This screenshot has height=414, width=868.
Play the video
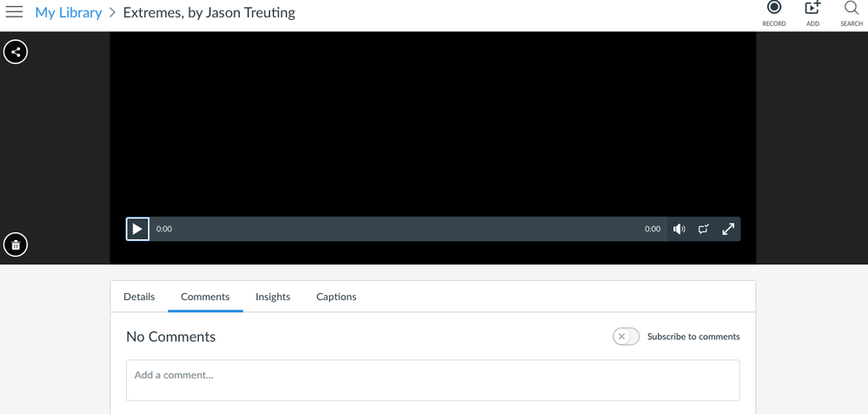click(137, 229)
